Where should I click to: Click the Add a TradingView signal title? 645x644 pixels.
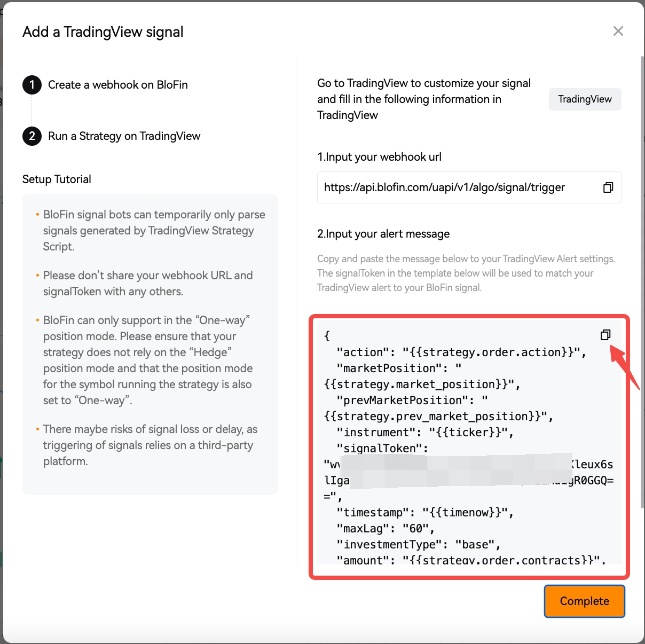pyautogui.click(x=103, y=32)
